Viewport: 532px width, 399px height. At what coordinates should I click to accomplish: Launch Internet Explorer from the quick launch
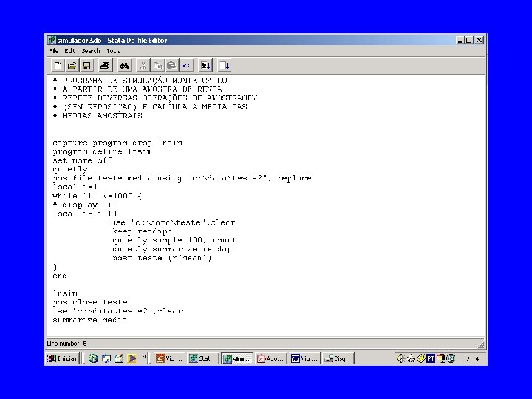coord(93,358)
